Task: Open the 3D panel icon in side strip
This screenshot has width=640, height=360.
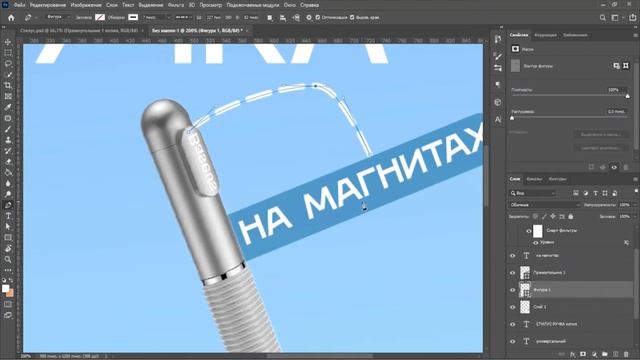Action: [x=498, y=102]
